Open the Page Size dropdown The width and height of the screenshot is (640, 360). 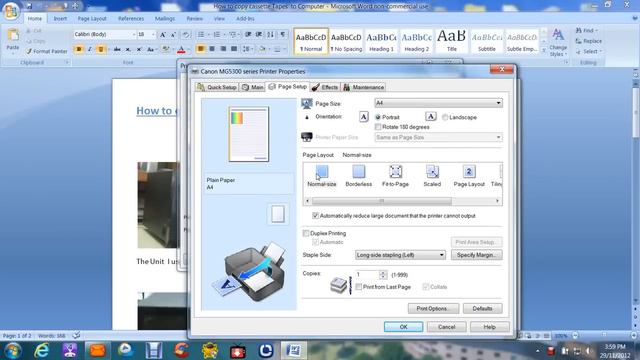438,103
